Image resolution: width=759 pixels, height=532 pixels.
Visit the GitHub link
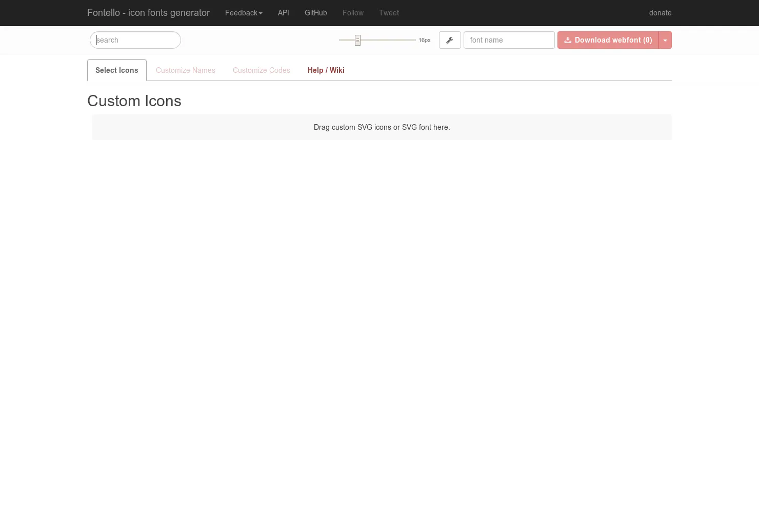coord(316,13)
